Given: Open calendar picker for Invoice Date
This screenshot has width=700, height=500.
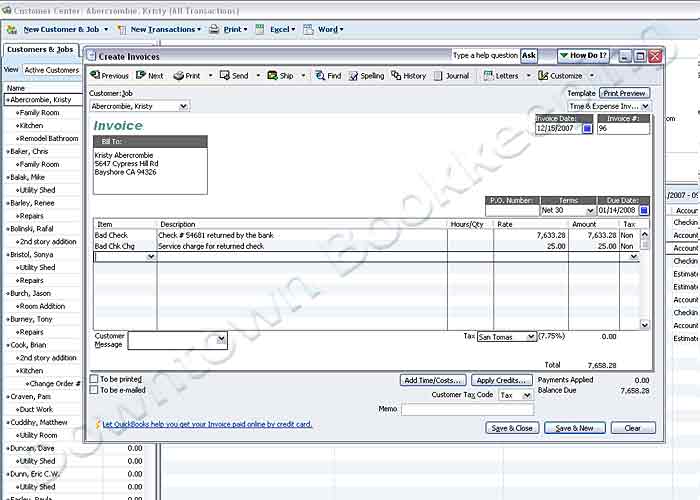Looking at the screenshot, I should click(588, 128).
